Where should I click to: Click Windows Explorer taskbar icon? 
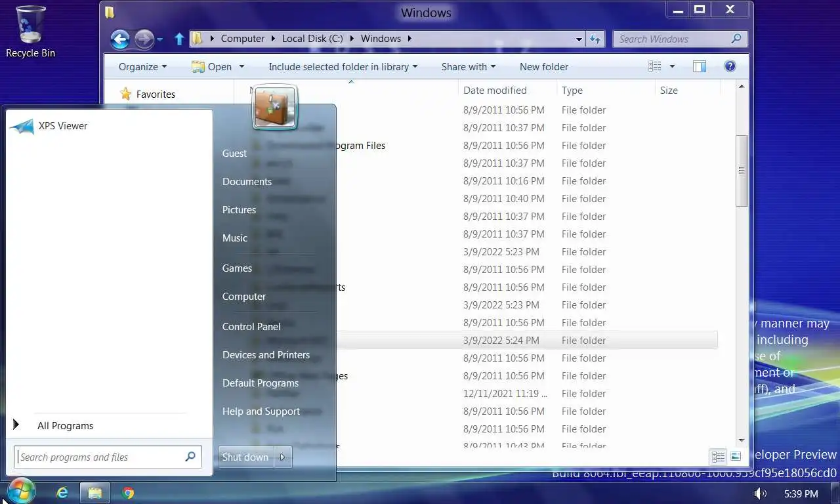click(x=95, y=493)
